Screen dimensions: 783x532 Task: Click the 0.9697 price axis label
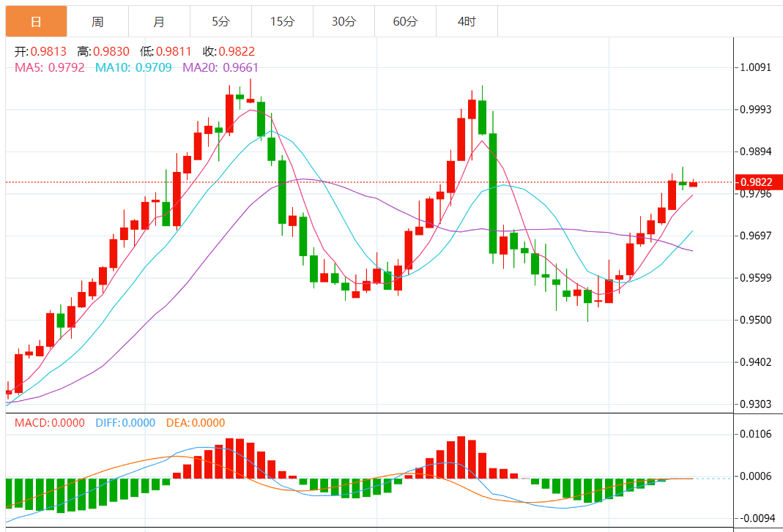pyautogui.click(x=756, y=236)
